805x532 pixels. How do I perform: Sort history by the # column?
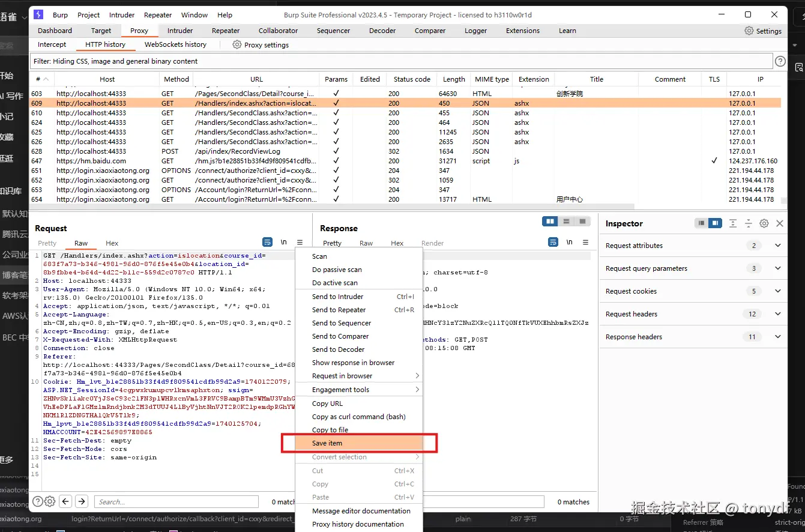coord(42,79)
